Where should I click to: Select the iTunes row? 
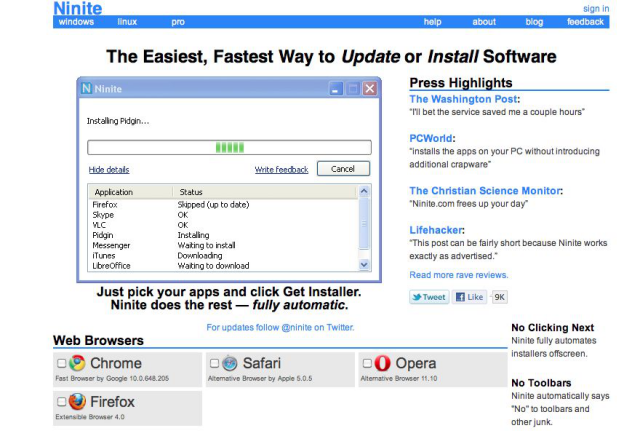[224, 256]
